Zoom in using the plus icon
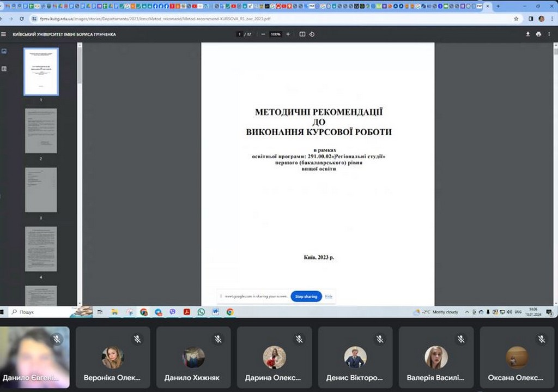Image resolution: width=558 pixels, height=392 pixels. [x=288, y=34]
